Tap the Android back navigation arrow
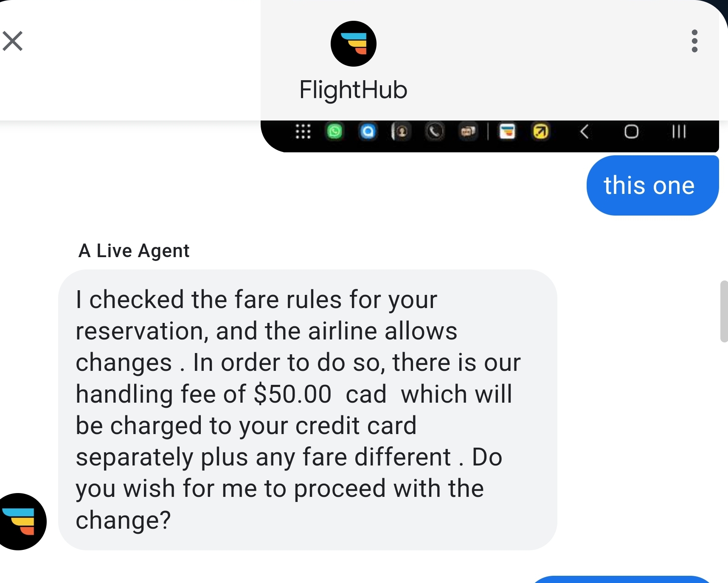This screenshot has width=728, height=583. coord(585,132)
